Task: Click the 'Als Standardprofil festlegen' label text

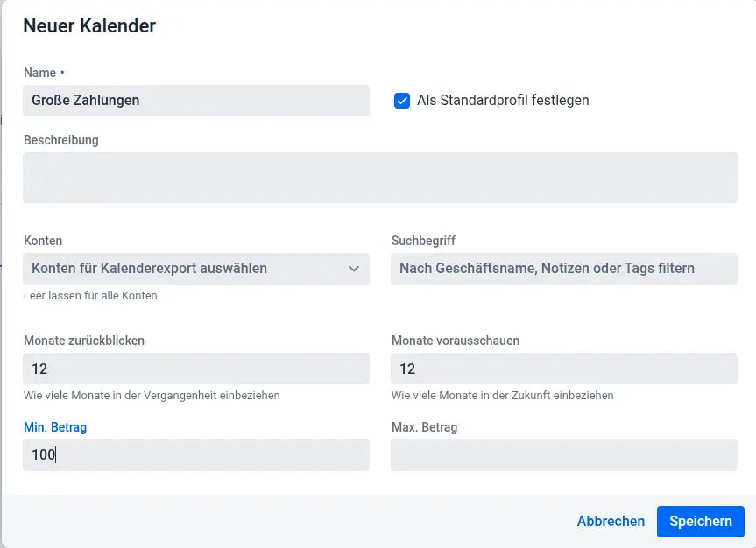Action: point(503,101)
